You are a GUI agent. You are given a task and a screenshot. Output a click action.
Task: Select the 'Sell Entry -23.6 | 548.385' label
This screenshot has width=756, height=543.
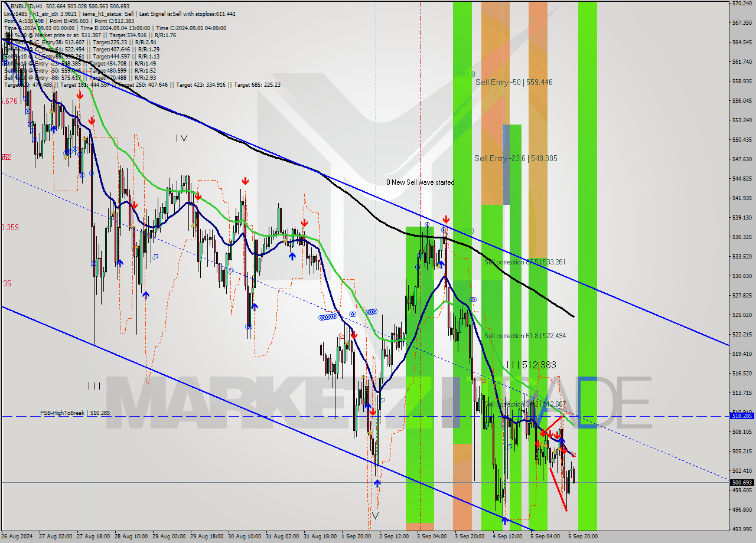516,159
